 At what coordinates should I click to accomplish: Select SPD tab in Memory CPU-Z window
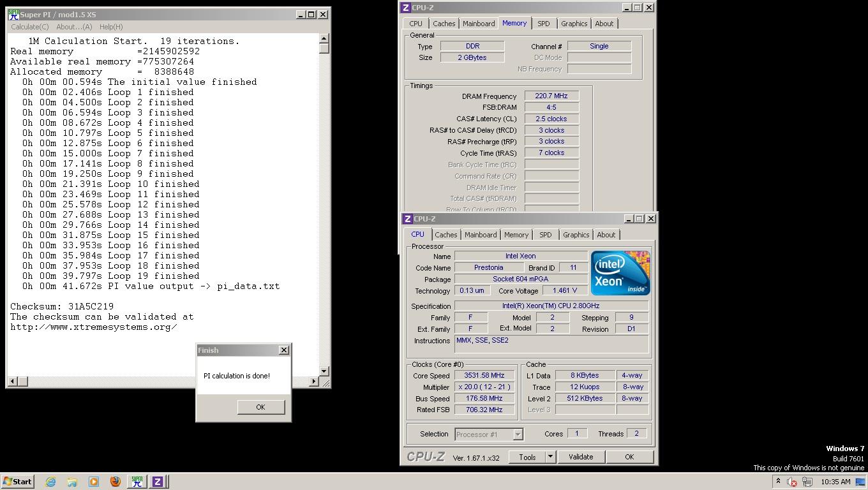click(x=543, y=24)
